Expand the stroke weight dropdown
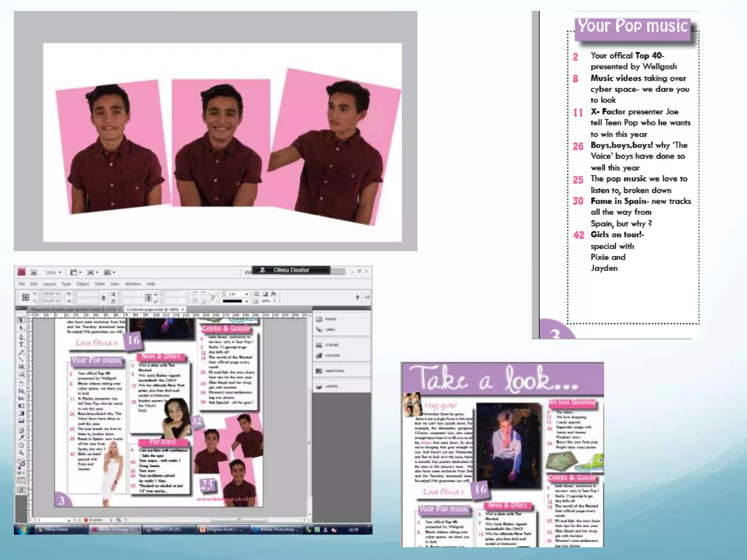The image size is (747, 560). pos(247,294)
